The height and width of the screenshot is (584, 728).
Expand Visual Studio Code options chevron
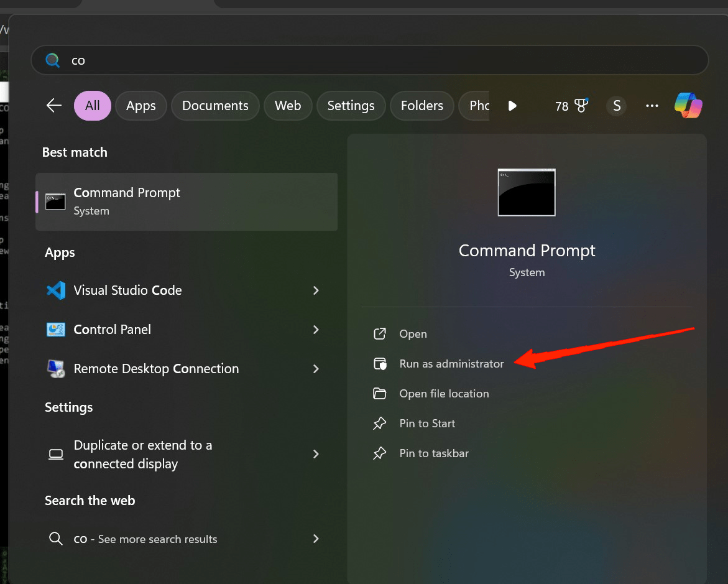(316, 290)
